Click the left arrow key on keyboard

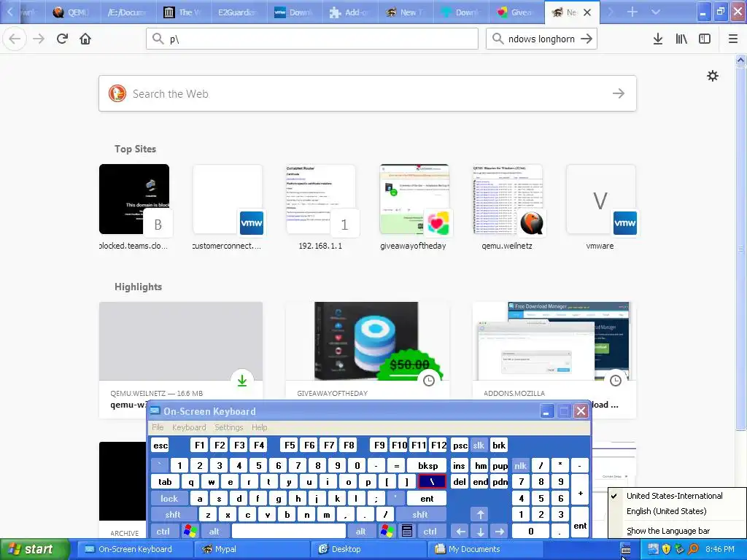460,531
